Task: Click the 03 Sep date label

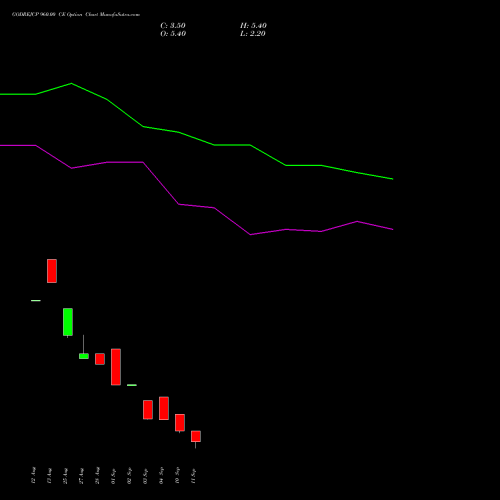Action: [145, 476]
